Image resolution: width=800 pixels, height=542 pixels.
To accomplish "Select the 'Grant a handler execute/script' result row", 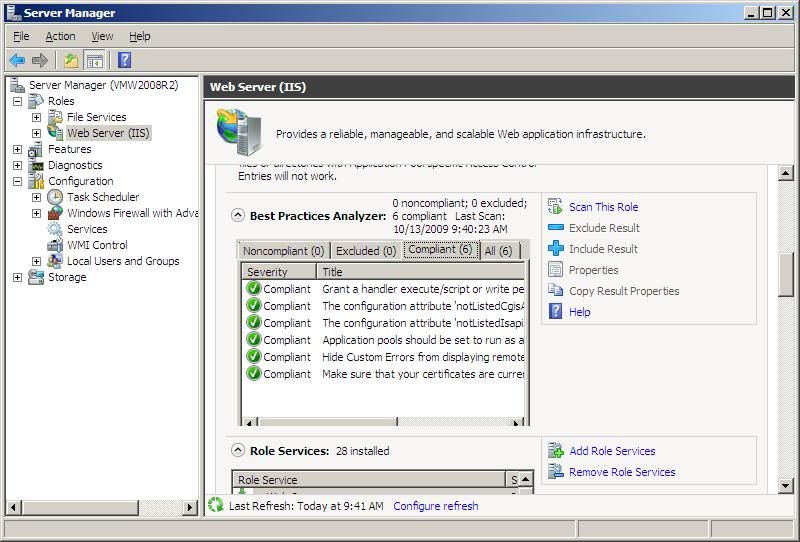I will click(384, 289).
